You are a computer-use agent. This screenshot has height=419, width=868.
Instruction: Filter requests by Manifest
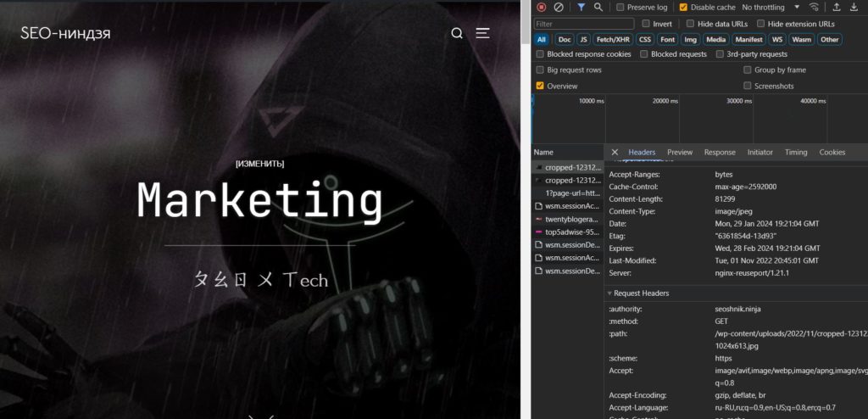[x=749, y=39]
